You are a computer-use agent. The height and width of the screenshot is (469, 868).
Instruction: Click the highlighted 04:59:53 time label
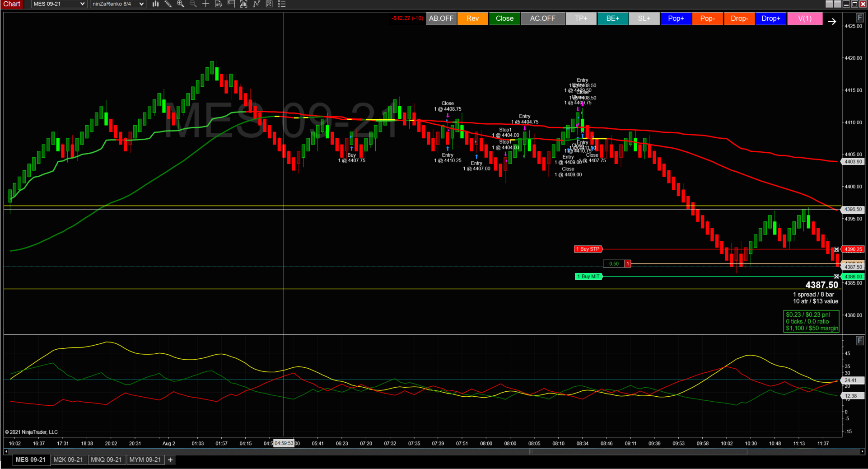pyautogui.click(x=284, y=444)
